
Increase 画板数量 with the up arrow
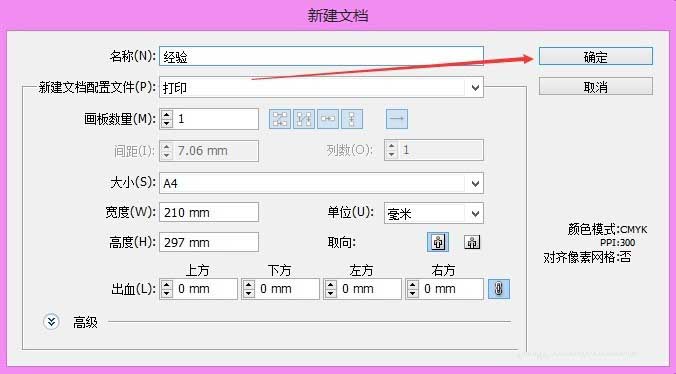(166, 114)
